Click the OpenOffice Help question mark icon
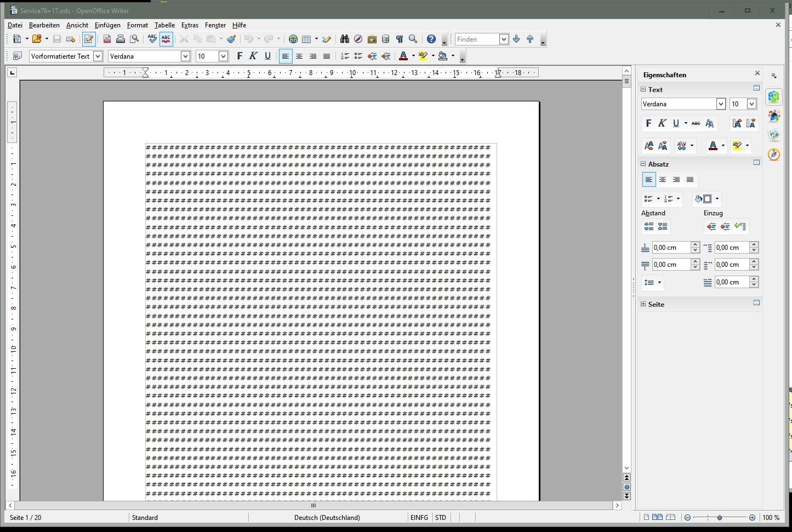The height and width of the screenshot is (532, 792). (x=431, y=39)
